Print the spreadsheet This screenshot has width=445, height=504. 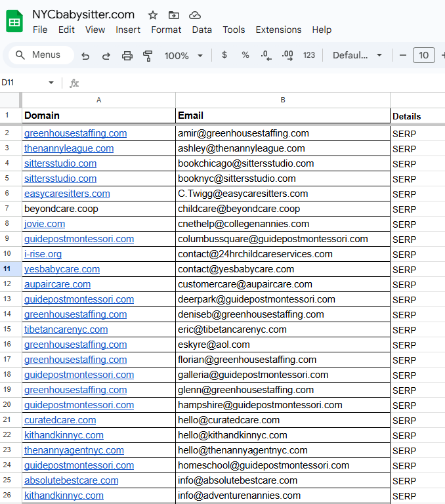[127, 56]
